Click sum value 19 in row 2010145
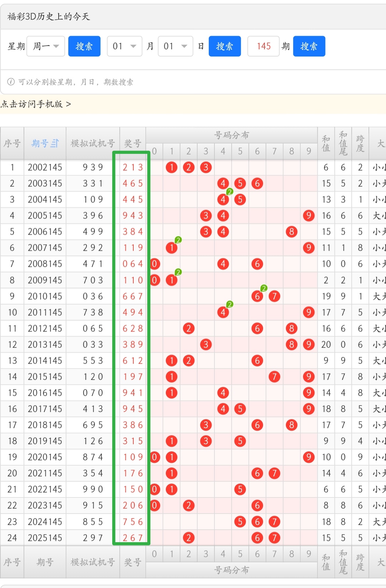The width and height of the screenshot is (386, 588). 326,296
